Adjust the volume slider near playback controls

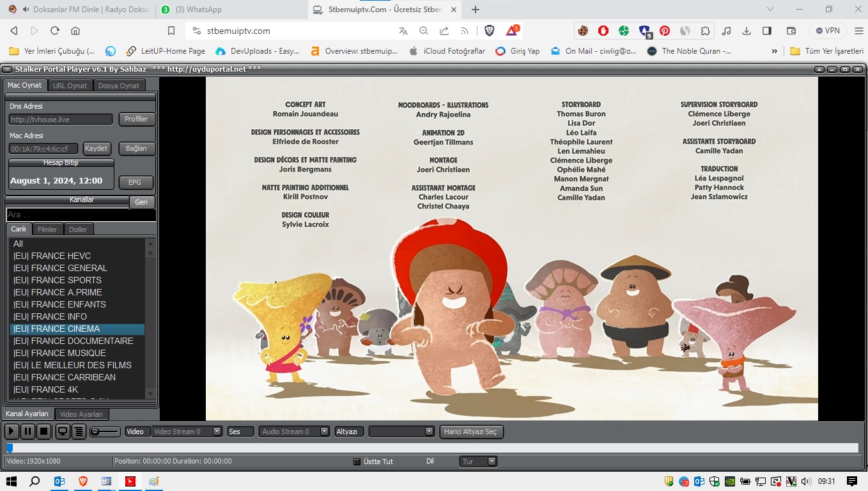[105, 432]
